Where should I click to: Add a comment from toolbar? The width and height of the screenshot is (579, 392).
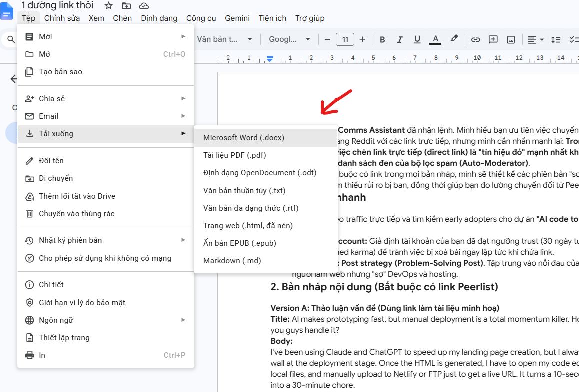(493, 39)
